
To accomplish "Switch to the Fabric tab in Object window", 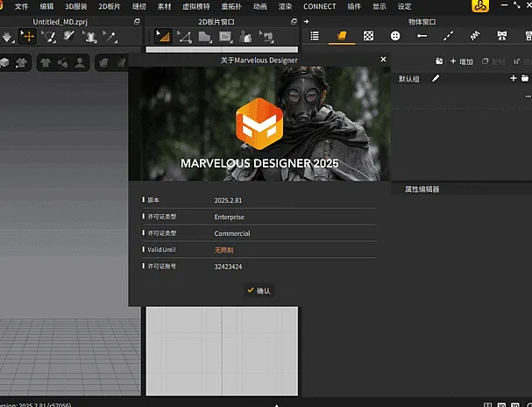I will click(342, 36).
